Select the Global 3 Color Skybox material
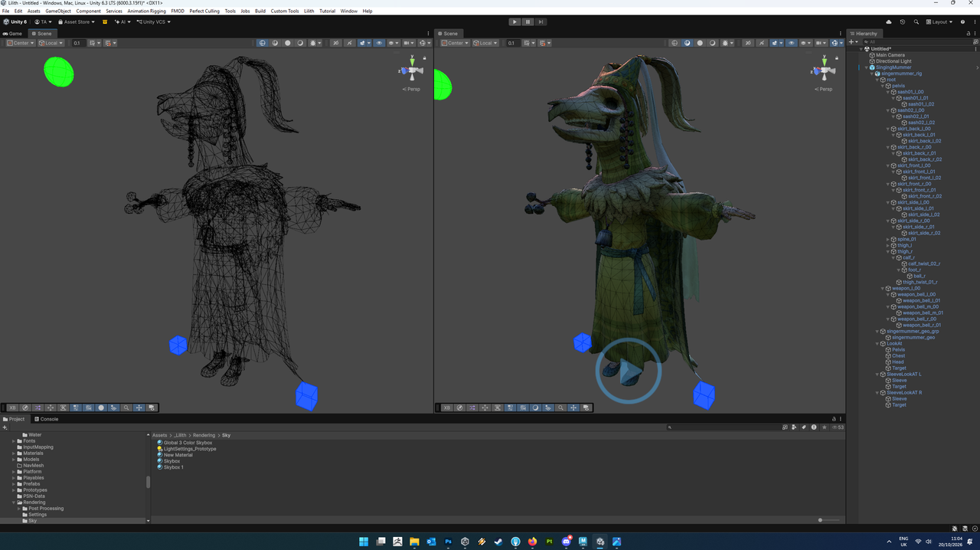This screenshot has width=980, height=550. pos(188,443)
